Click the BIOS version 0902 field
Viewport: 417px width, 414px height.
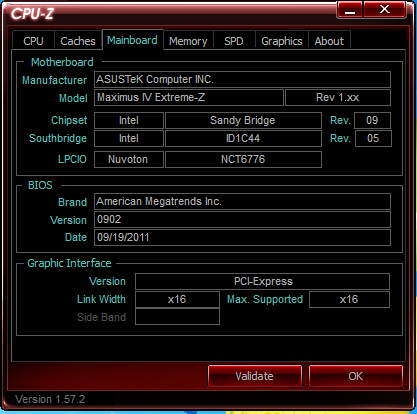tap(242, 219)
